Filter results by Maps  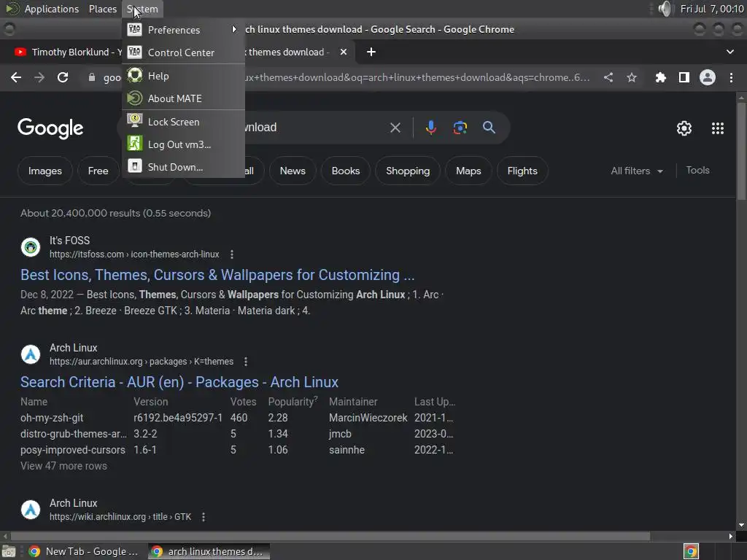pos(468,171)
